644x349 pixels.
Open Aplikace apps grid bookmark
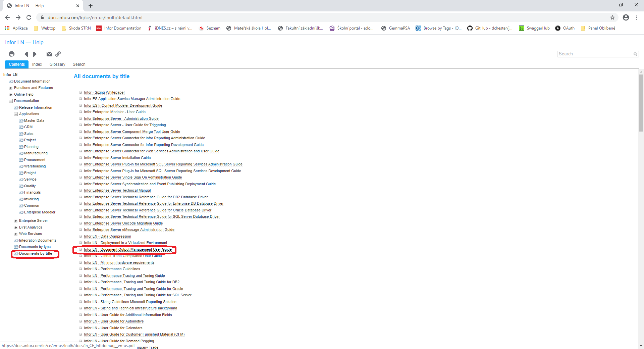point(16,28)
